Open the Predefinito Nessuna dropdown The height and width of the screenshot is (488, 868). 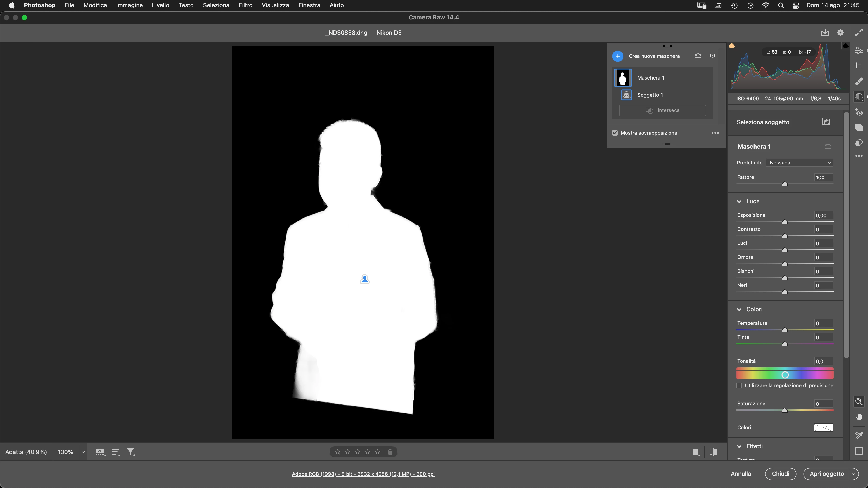(799, 163)
